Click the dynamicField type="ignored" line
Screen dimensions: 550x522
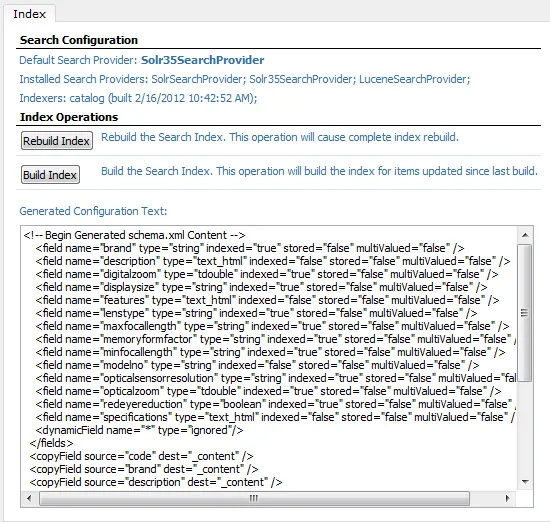pyautogui.click(x=139, y=430)
